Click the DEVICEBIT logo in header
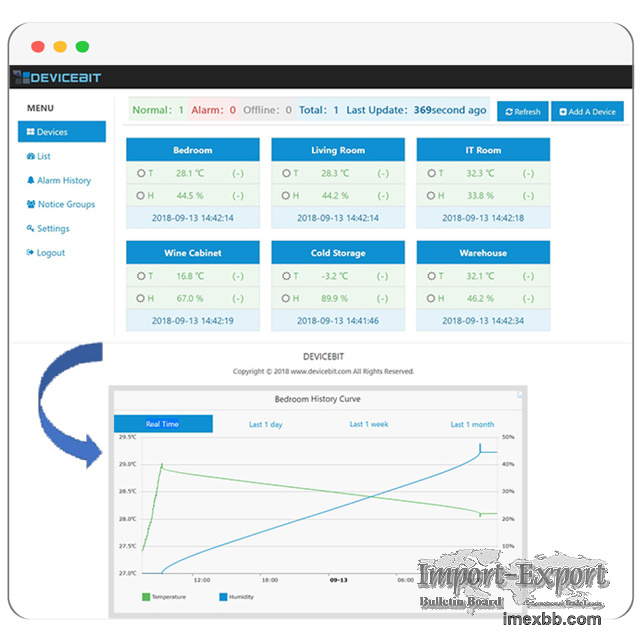The width and height of the screenshot is (640, 640). coord(56,77)
